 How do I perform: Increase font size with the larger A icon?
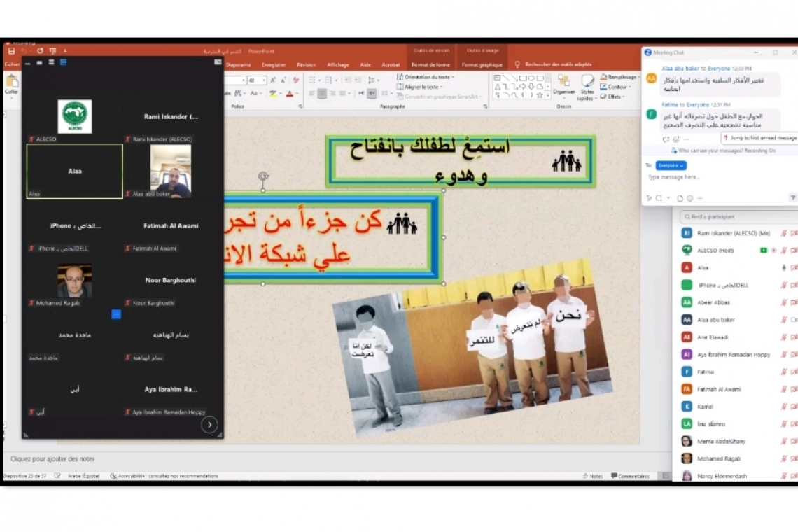(x=273, y=80)
